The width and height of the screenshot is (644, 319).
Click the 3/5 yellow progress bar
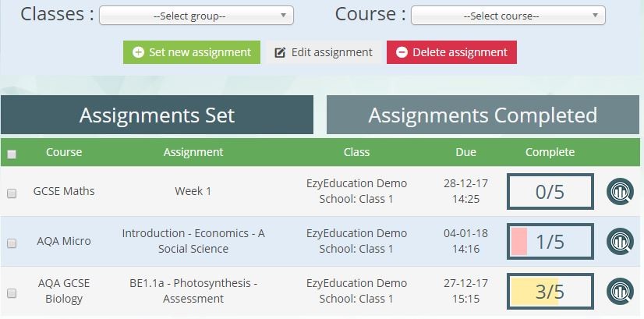tap(550, 292)
